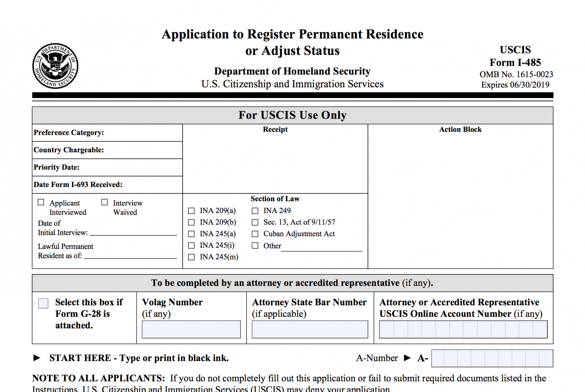This screenshot has width=585, height=392.
Task: Click the A-Number entry boxes
Action: coord(492,358)
